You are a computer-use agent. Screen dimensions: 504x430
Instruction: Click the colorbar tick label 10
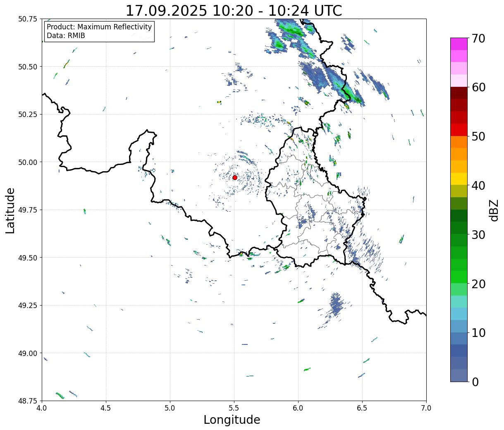click(x=478, y=333)
